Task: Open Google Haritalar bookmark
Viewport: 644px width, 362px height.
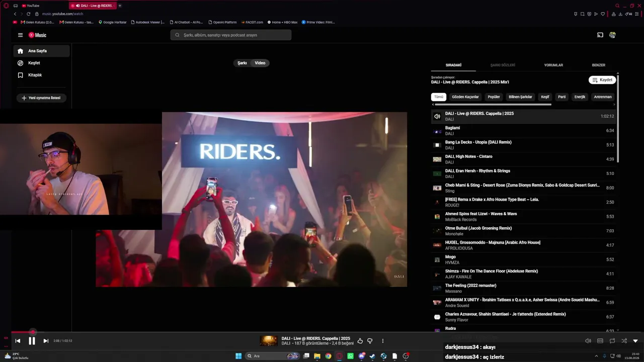Action: (113, 22)
